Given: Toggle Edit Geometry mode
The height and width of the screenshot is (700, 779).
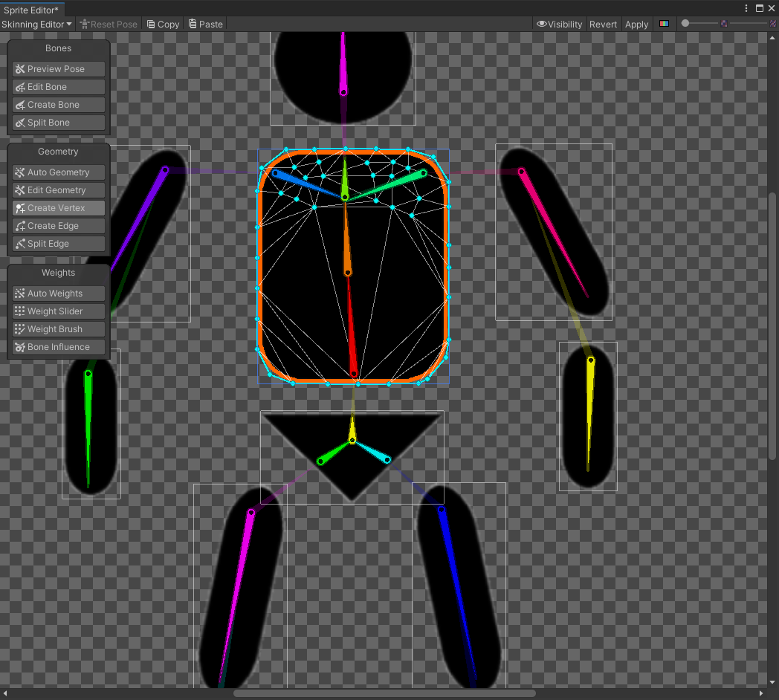Looking at the screenshot, I should pyautogui.click(x=58, y=189).
